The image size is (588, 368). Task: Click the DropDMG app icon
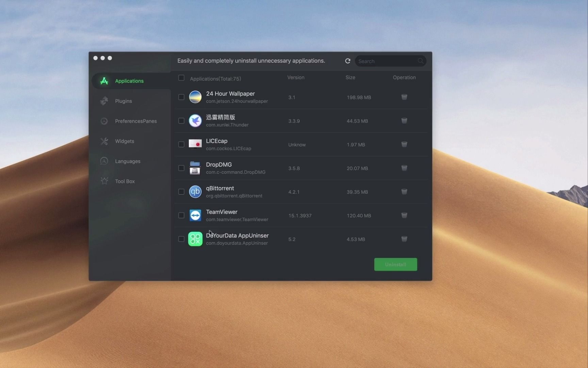(195, 168)
